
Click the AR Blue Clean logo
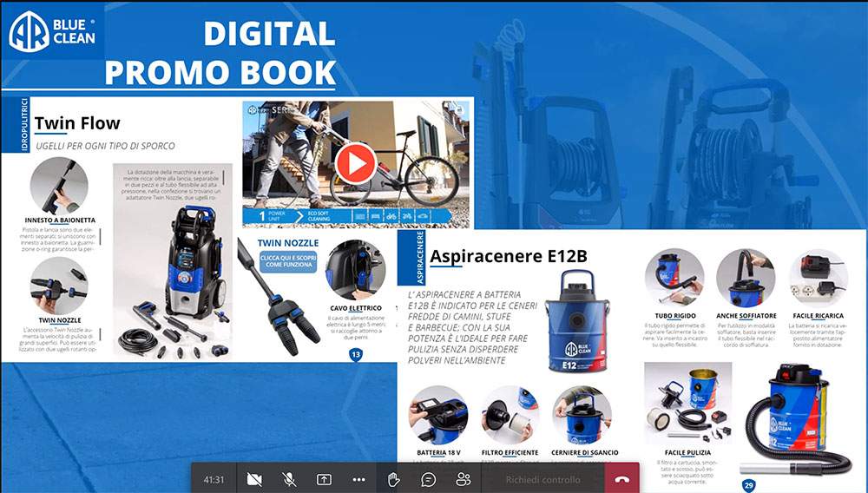(52, 31)
